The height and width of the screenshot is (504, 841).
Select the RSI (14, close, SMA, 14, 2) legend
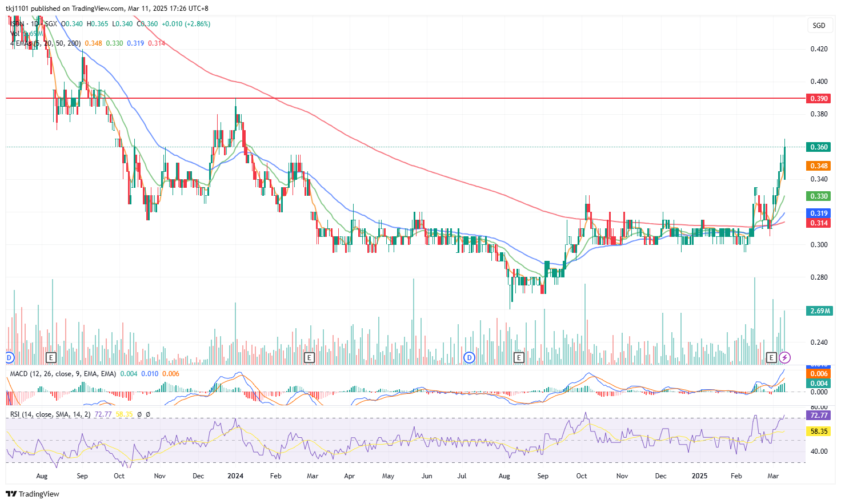pos(50,414)
